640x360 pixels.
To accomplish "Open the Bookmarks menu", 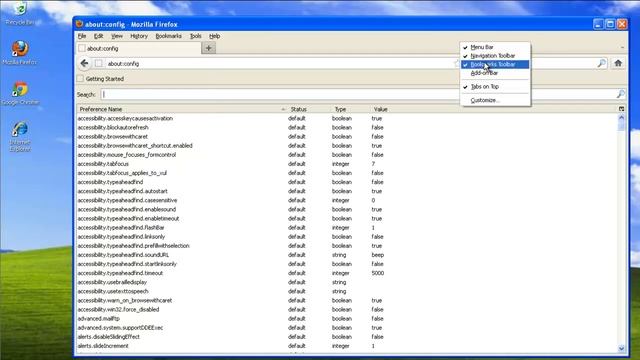I will [169, 36].
